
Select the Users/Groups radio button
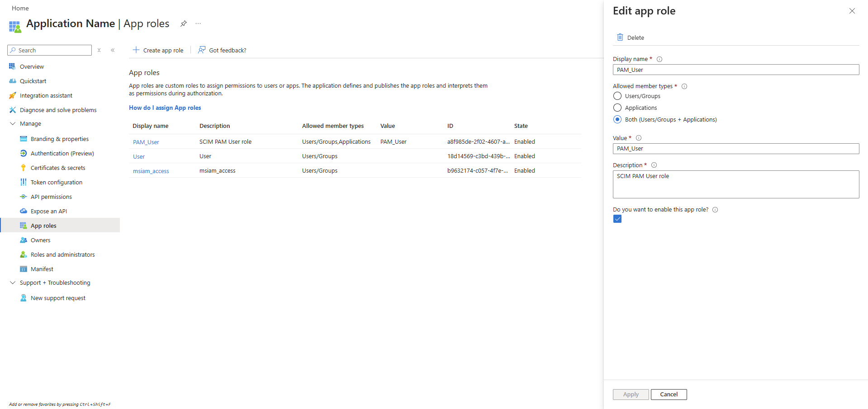(x=617, y=96)
